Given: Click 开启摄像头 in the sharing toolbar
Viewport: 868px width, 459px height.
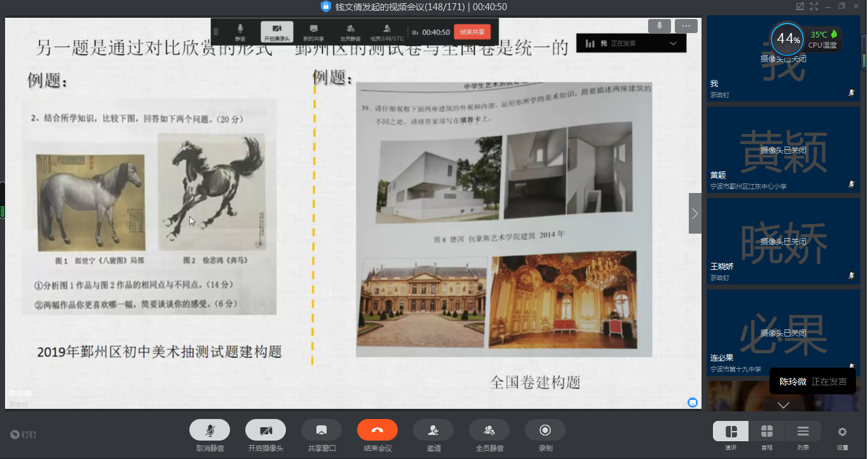Looking at the screenshot, I should click(x=277, y=32).
